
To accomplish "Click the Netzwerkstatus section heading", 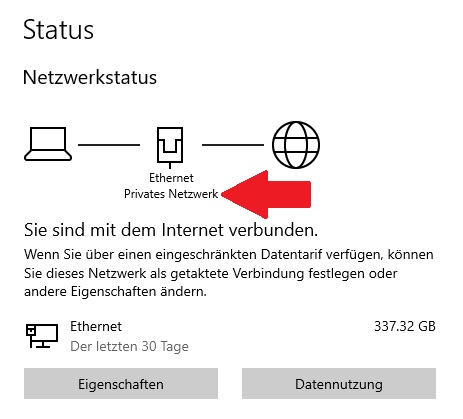I will coord(90,77).
